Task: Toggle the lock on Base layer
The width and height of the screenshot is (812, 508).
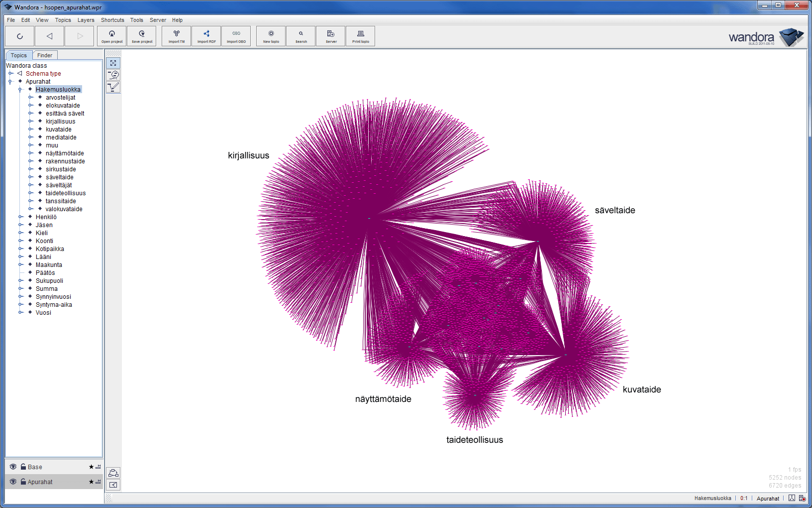Action: tap(23, 467)
